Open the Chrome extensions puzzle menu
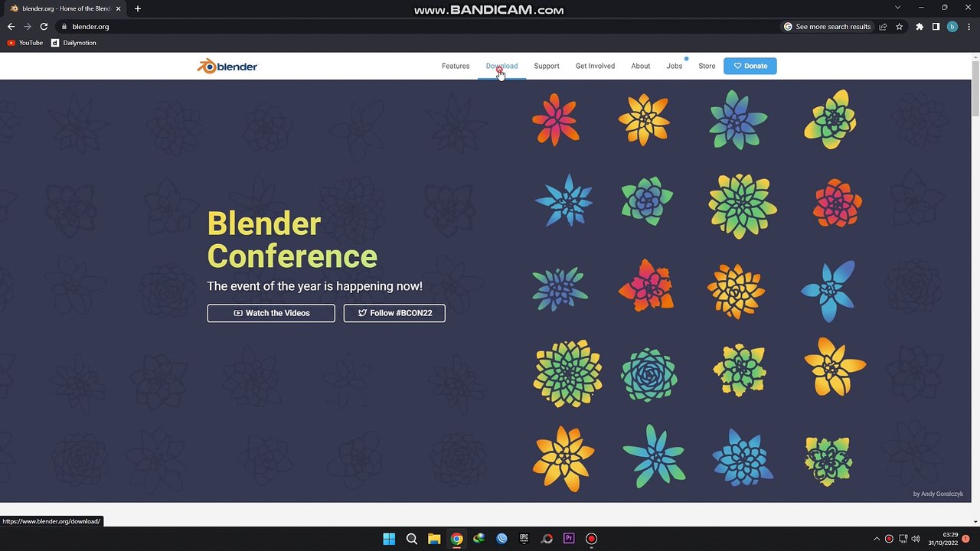This screenshot has height=551, width=980. click(920, 27)
